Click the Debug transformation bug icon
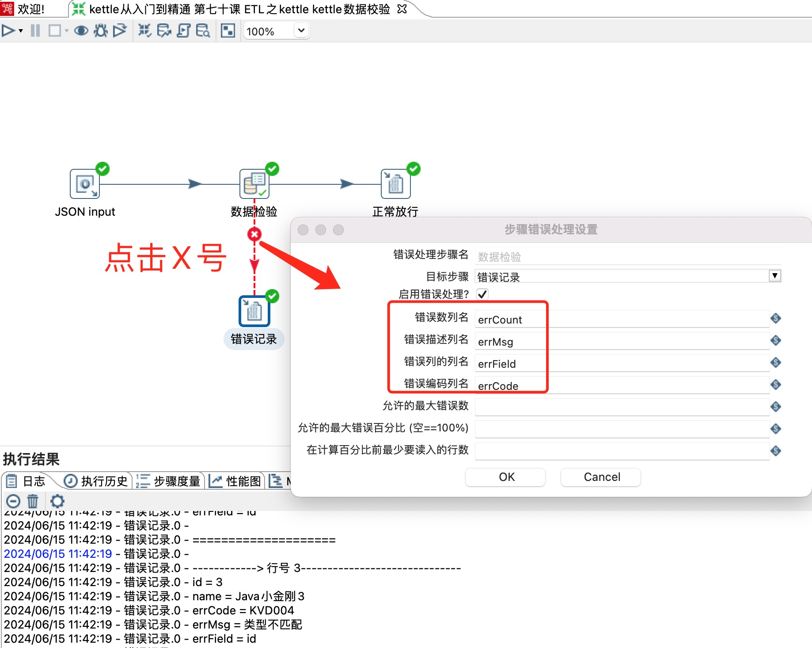Image resolution: width=812 pixels, height=648 pixels. pos(101,30)
